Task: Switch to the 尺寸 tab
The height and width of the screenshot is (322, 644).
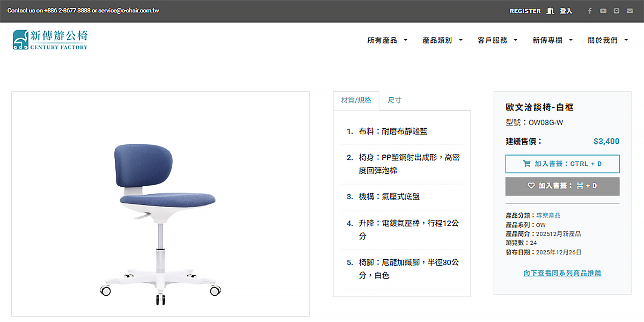Action: tap(394, 100)
